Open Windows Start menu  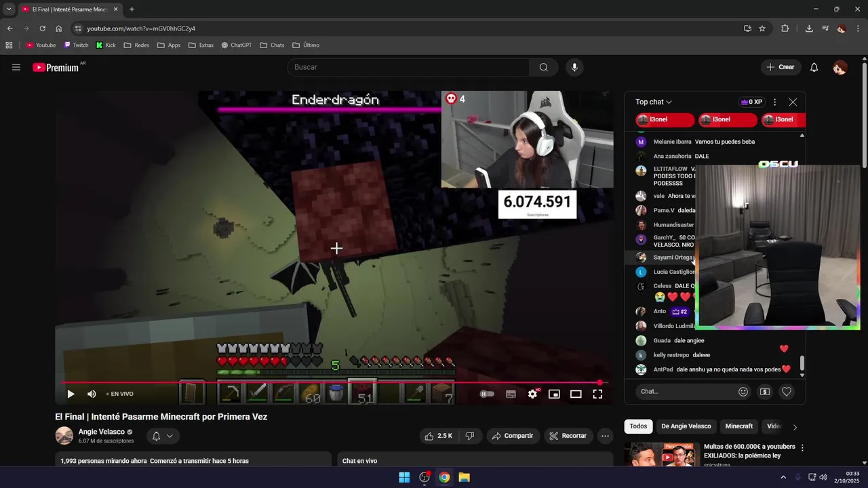click(404, 477)
